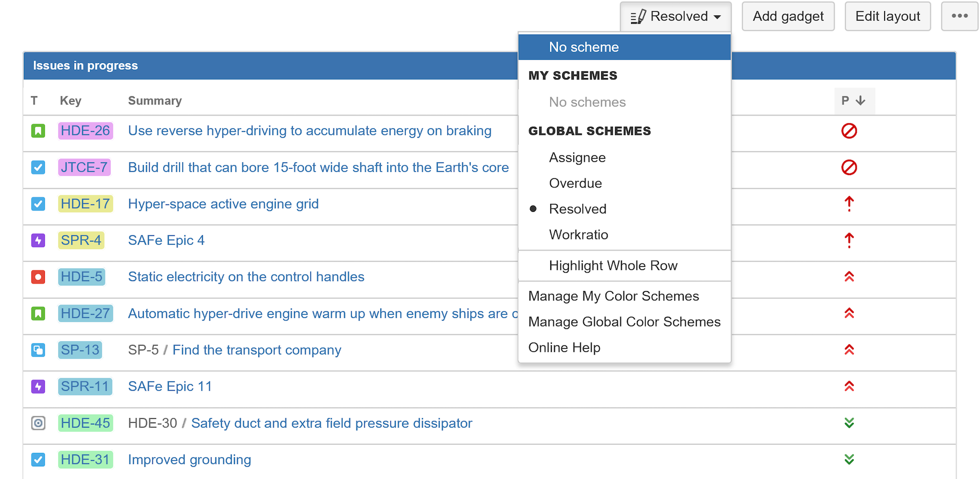Select No scheme menu entry

(x=584, y=47)
